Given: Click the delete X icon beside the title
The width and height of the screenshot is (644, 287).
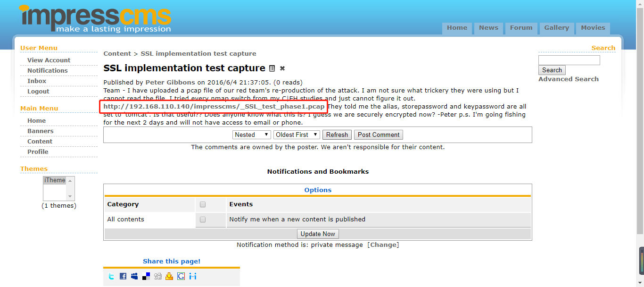Looking at the screenshot, I should coord(282,68).
